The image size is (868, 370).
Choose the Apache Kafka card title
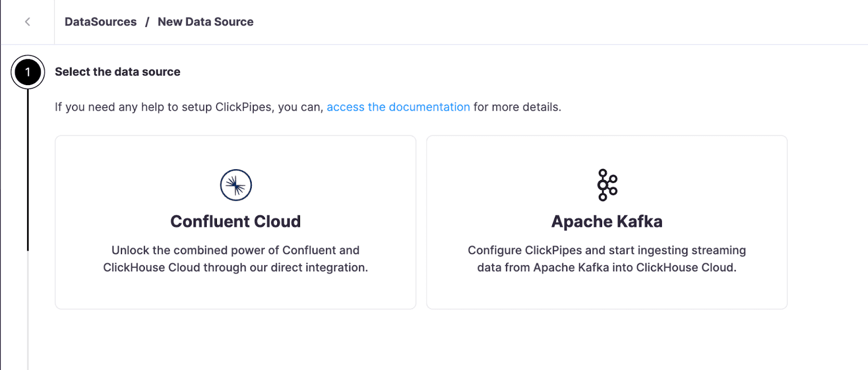coord(607,221)
